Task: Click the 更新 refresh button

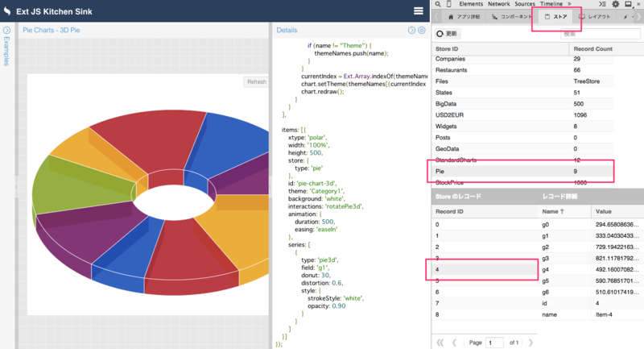Action: tap(447, 34)
